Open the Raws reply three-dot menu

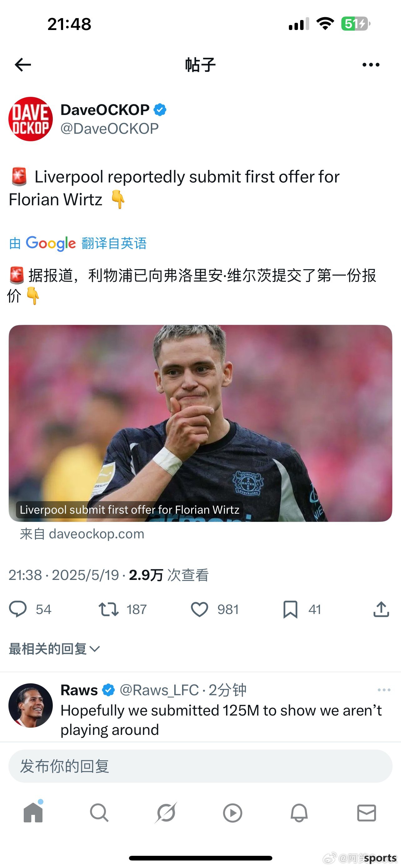pos(384,690)
